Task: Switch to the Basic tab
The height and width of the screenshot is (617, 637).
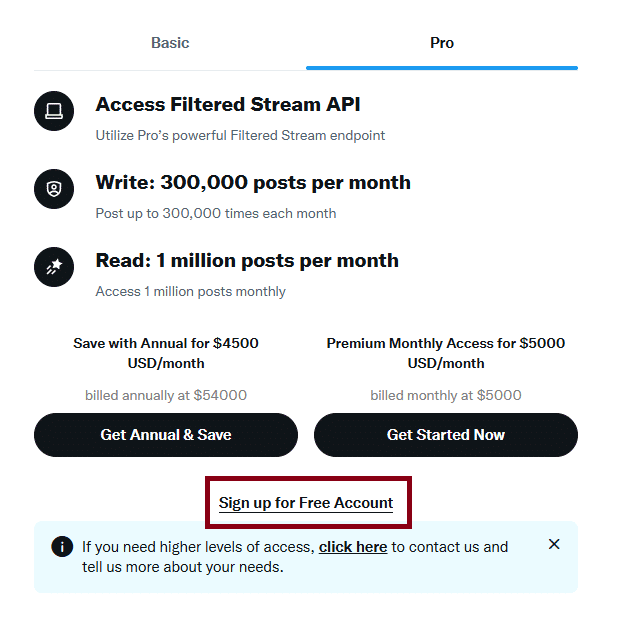Action: 170,43
